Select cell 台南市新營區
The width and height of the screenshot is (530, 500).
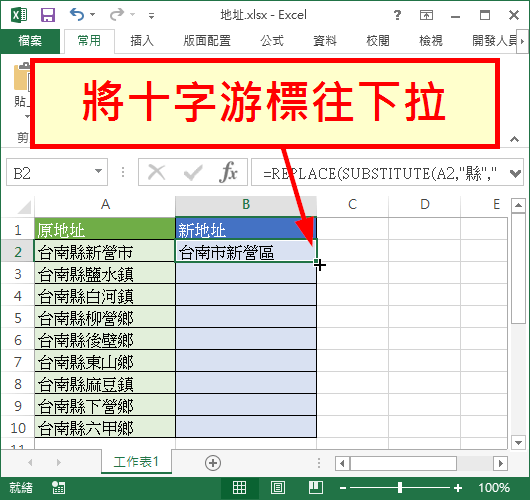point(246,251)
